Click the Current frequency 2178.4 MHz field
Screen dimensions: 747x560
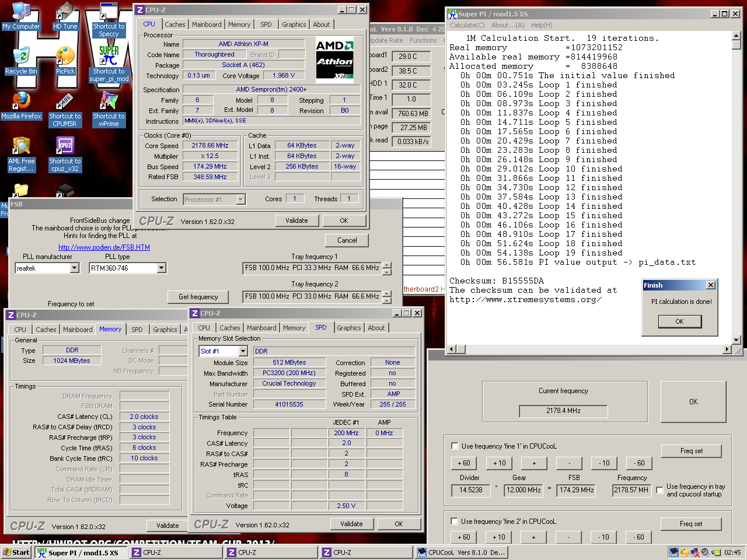point(563,411)
